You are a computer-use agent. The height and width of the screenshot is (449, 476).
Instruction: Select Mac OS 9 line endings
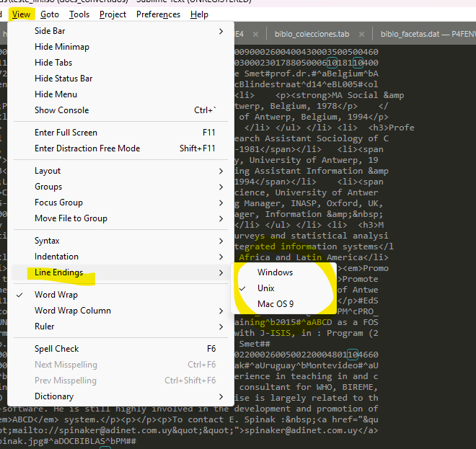tap(276, 304)
